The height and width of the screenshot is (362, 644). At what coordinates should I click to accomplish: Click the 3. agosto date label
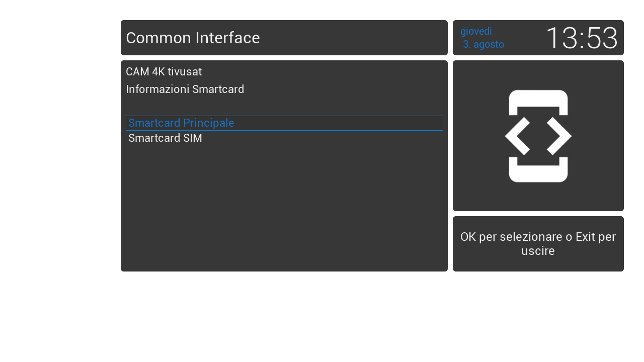484,44
